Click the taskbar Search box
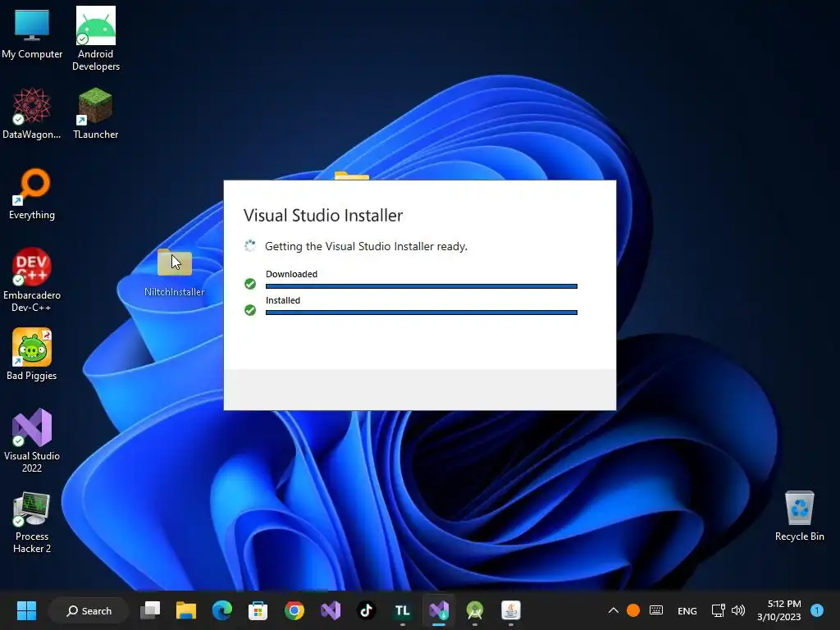The width and height of the screenshot is (840, 630). point(89,610)
